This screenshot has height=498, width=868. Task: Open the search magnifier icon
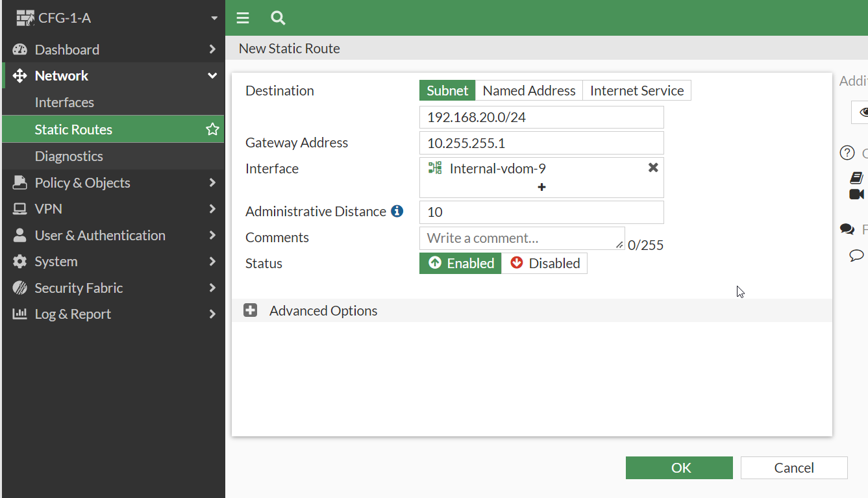278,18
